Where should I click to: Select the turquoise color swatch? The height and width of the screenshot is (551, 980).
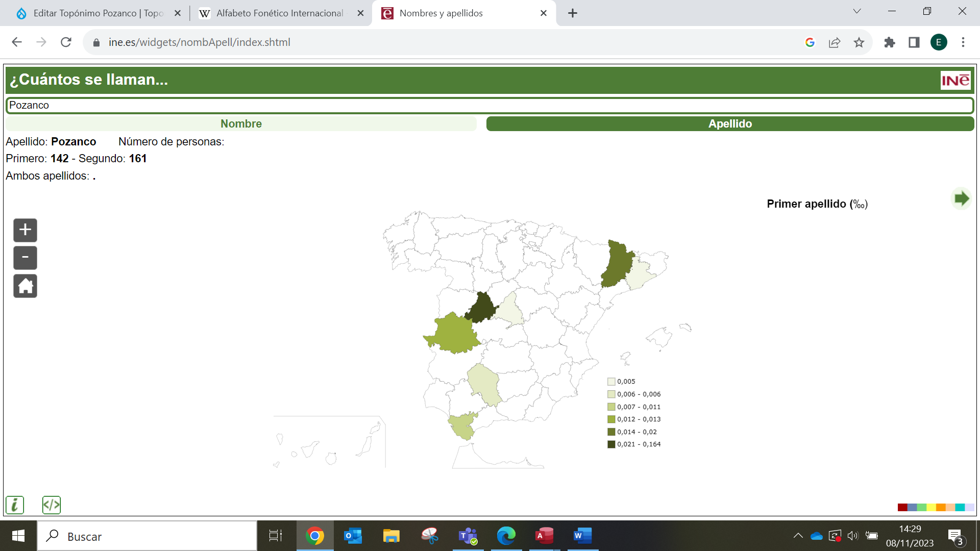(960, 507)
